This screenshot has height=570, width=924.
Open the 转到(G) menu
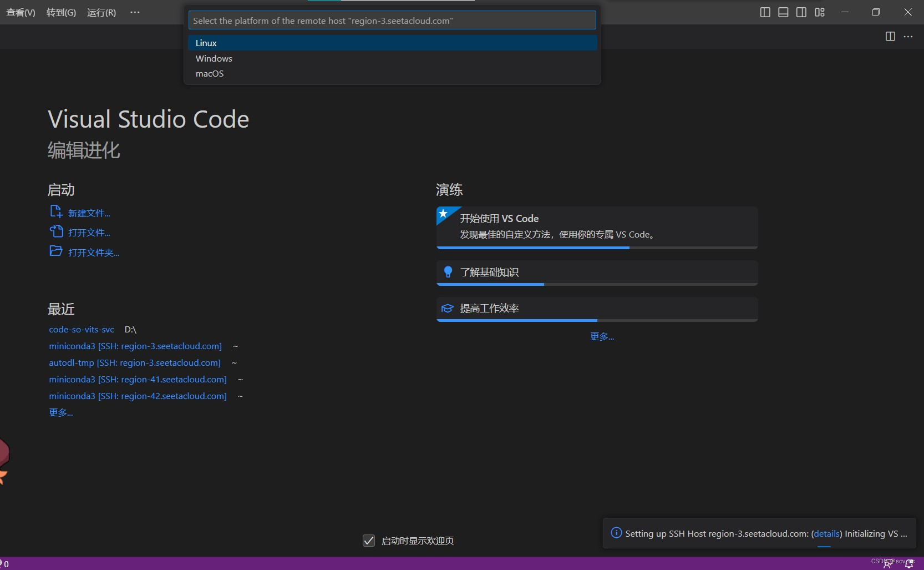pos(61,12)
